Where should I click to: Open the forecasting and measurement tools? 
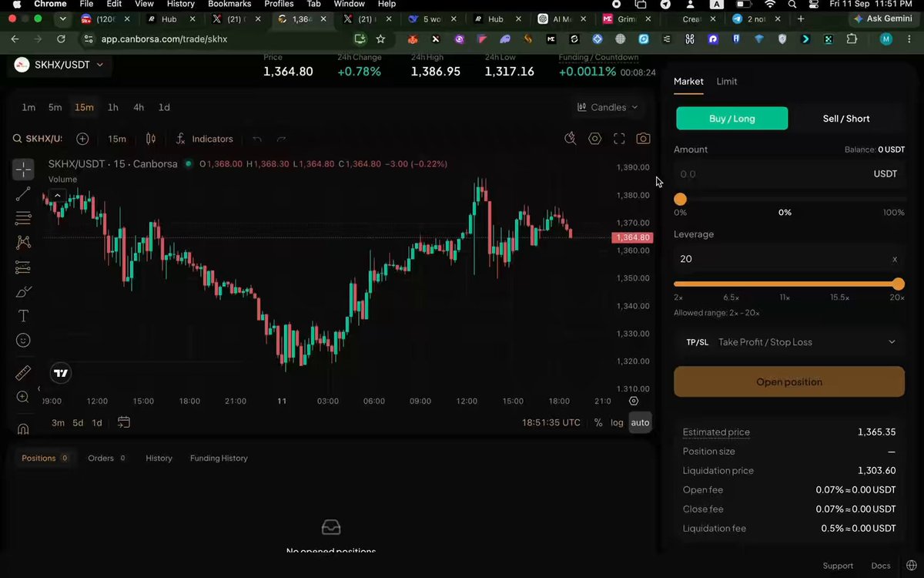(23, 267)
